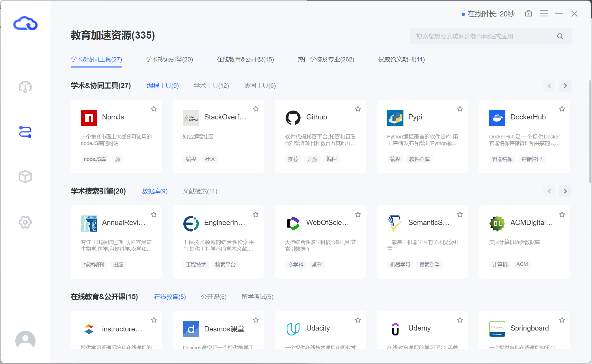This screenshot has width=592, height=364.
Task: Open the StackOverflow logo icon
Action: point(191,118)
